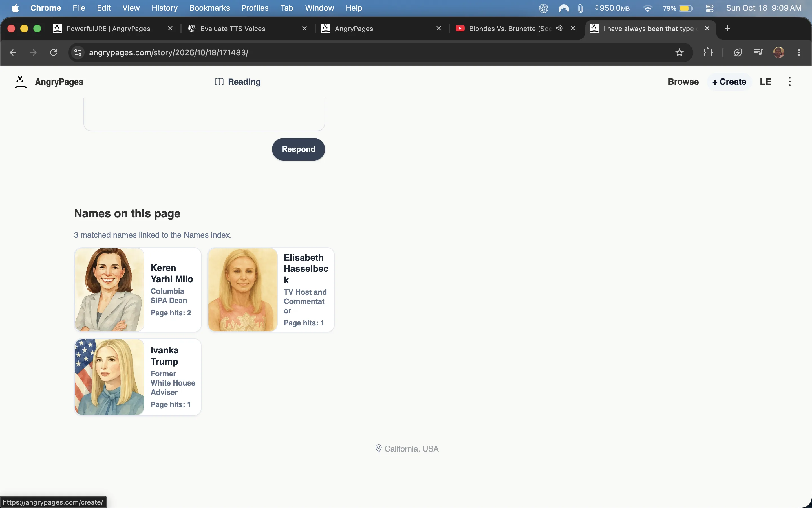This screenshot has width=812, height=508.
Task: Click the Keren Yarhi Milo name
Action: coord(172,273)
